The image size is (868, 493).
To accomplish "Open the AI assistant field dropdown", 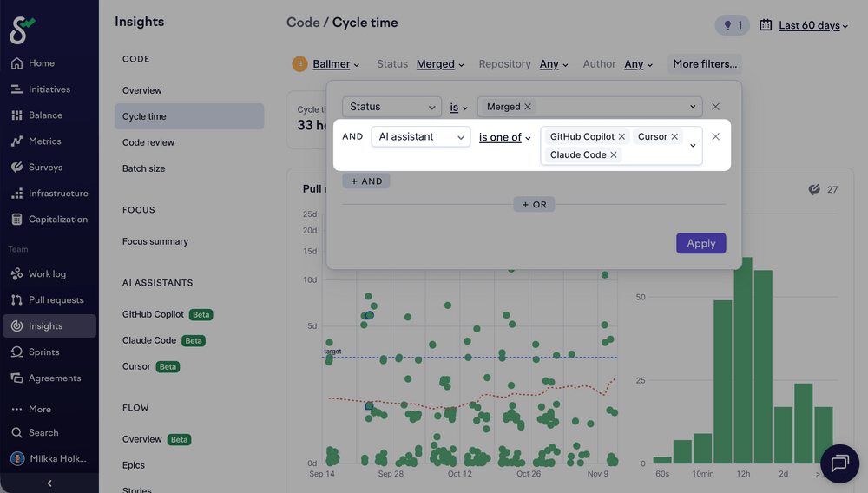I will (420, 136).
